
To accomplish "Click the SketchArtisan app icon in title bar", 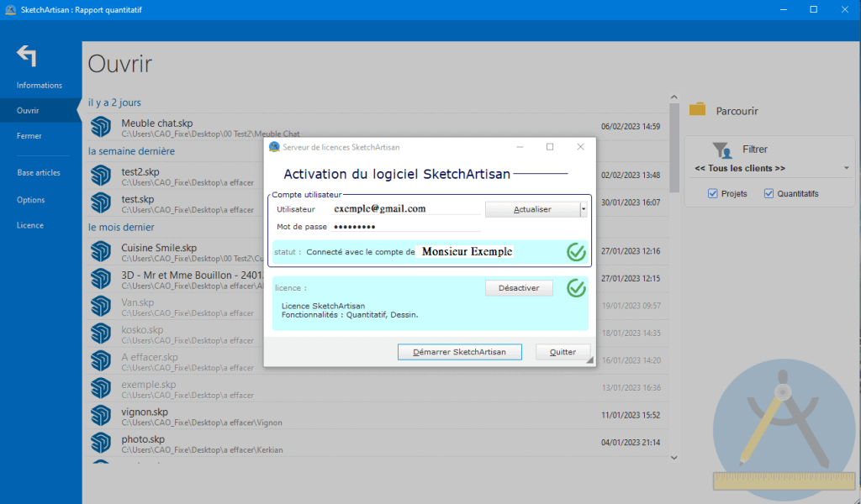I will click(x=10, y=10).
